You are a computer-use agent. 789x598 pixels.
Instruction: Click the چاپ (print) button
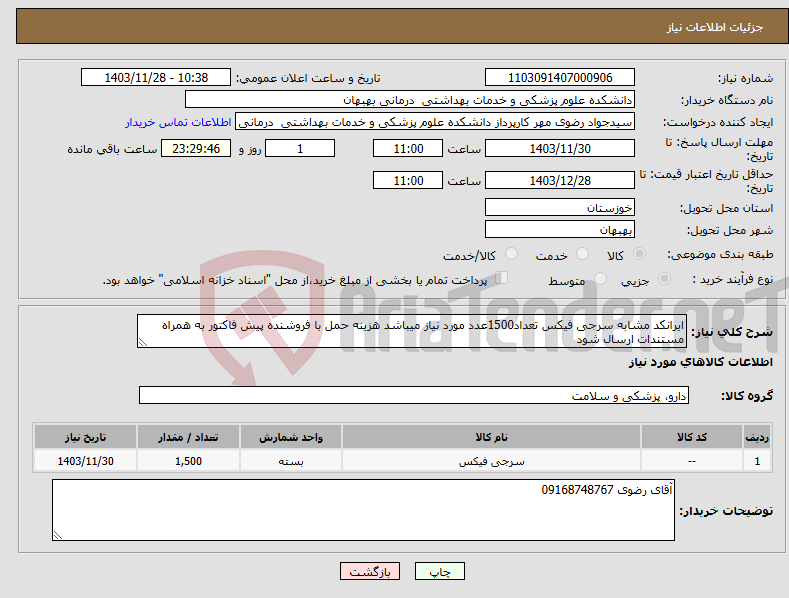(439, 571)
